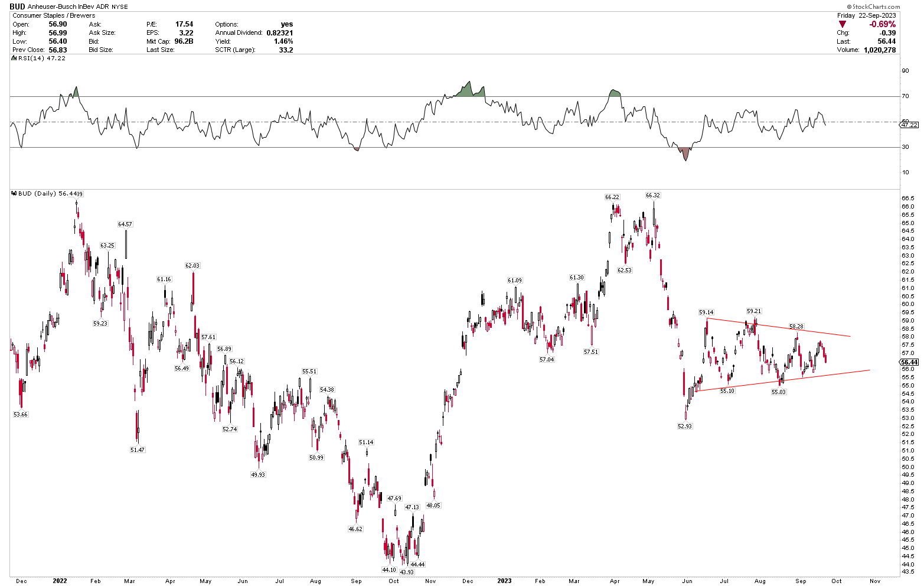
Task: Select the 53.66 low price label
Action: [x=20, y=414]
